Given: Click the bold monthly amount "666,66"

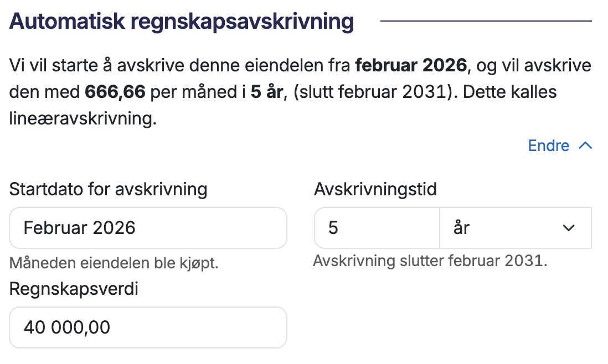Looking at the screenshot, I should tap(115, 92).
